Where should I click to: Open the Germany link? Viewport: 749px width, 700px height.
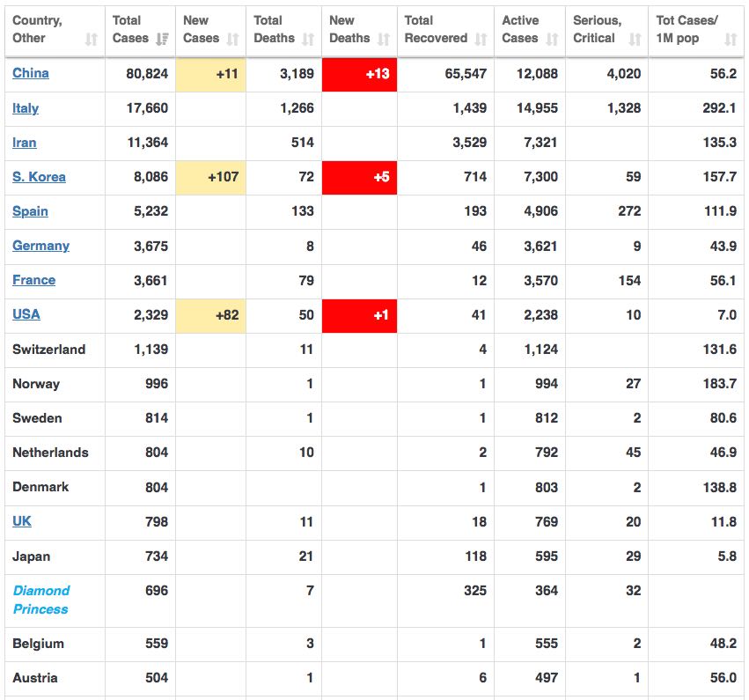click(x=40, y=246)
